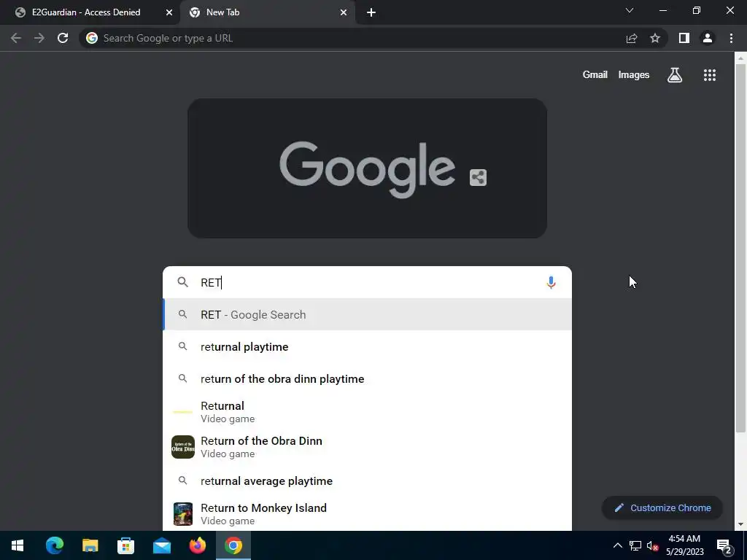Screen dimensions: 747x560
Task: Open the Windows Start menu
Action: point(18,545)
